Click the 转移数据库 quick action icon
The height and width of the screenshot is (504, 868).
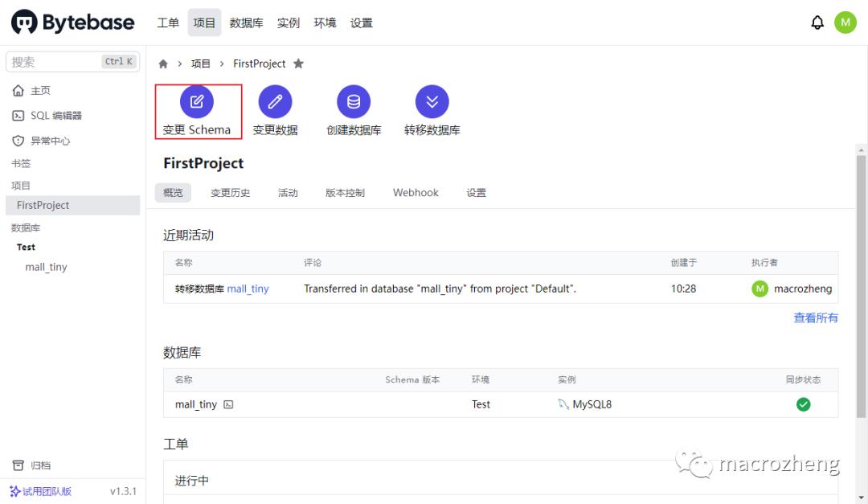[x=432, y=101]
